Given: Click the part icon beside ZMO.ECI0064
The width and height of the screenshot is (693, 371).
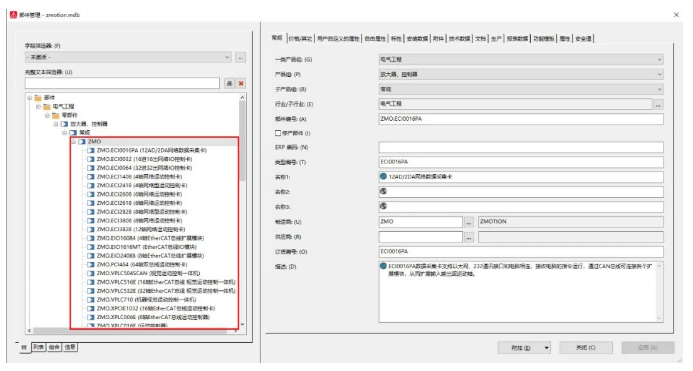Looking at the screenshot, I should 91,168.
